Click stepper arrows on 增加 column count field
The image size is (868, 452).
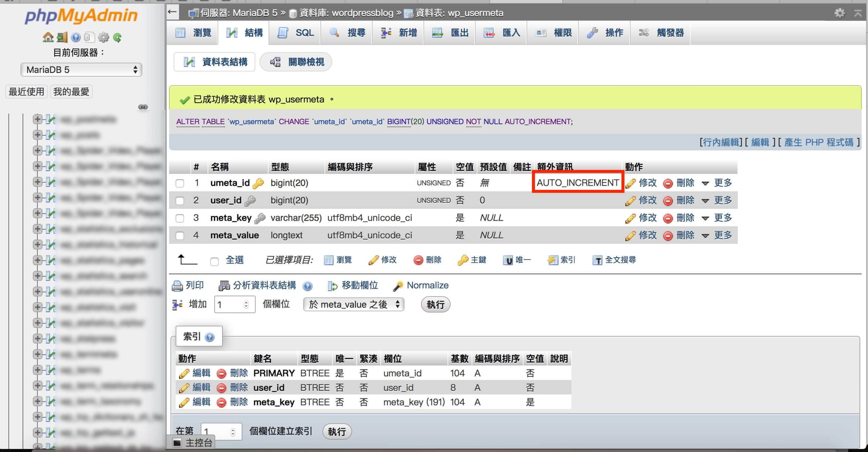(x=246, y=304)
